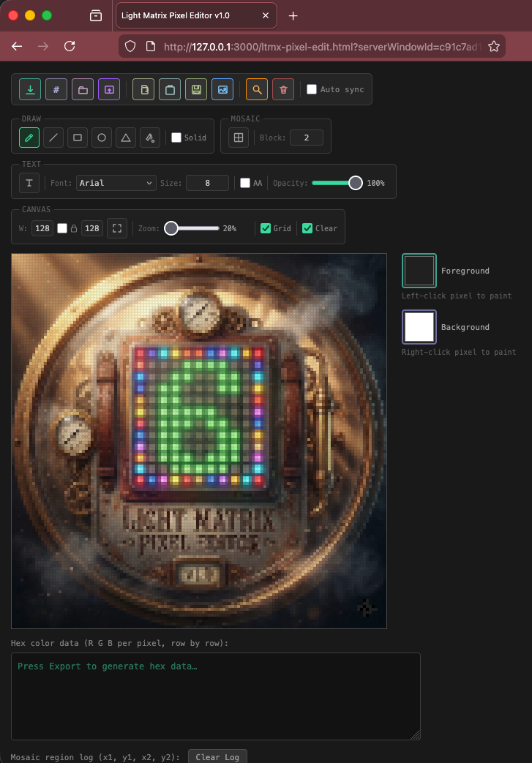Click the resize handle of hex textarea
Viewport: 532px width, 763px height.
pos(416,735)
